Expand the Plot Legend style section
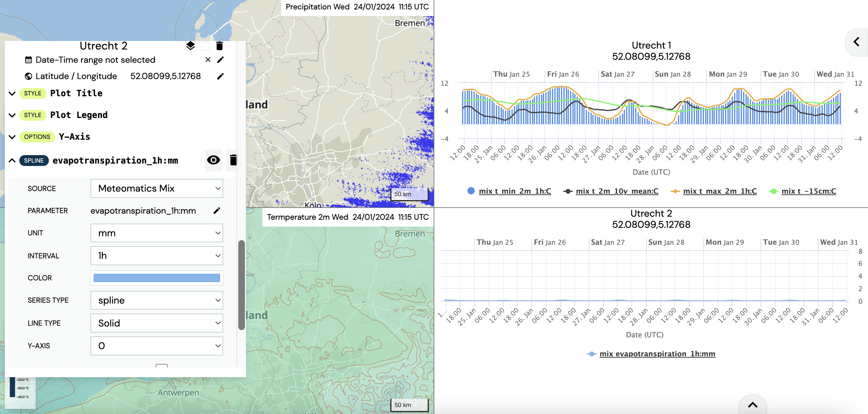Viewport: 868px width, 414px height. click(12, 115)
